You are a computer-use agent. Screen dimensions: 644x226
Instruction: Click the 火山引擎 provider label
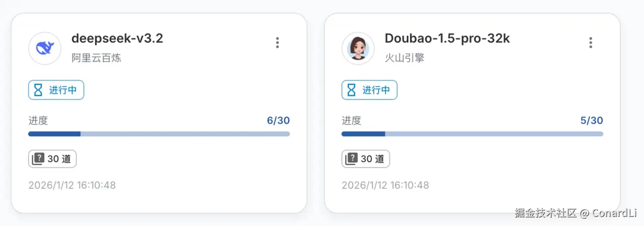coord(404,58)
